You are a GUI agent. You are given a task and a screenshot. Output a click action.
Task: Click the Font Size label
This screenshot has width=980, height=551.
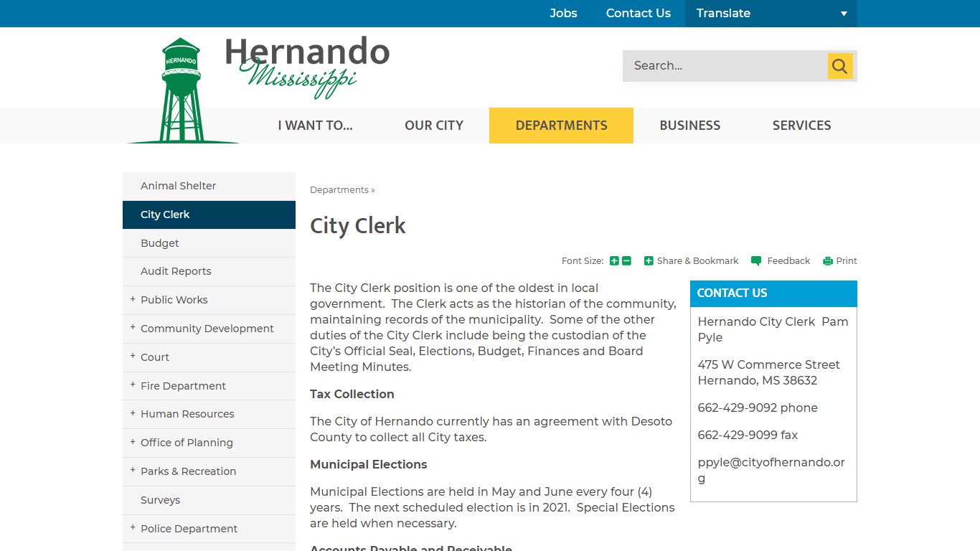pyautogui.click(x=583, y=261)
